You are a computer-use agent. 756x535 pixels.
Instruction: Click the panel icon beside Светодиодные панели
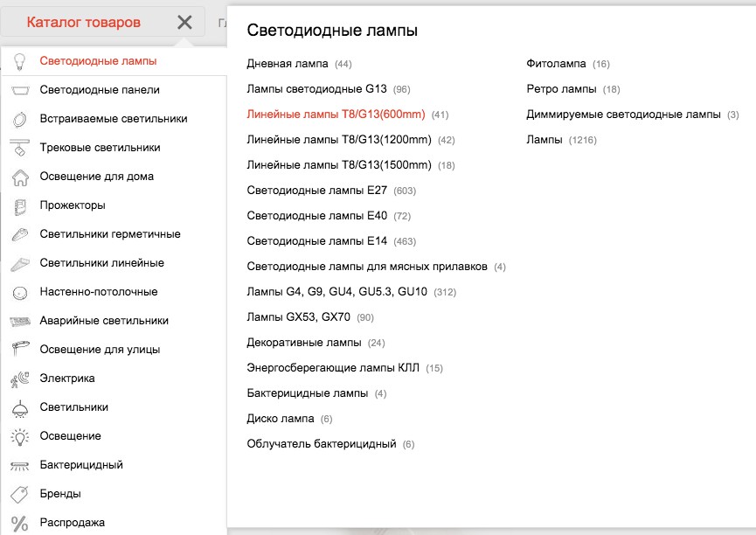tap(20, 90)
